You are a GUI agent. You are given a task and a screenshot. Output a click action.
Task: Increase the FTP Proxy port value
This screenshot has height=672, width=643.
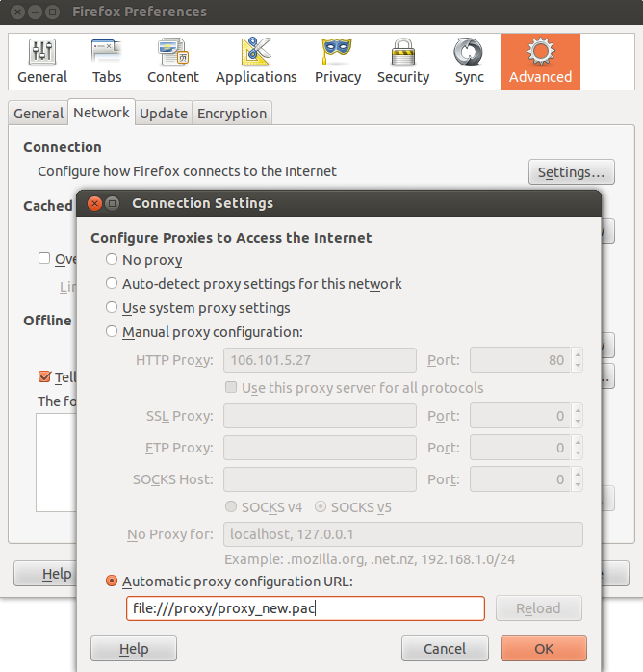click(578, 442)
